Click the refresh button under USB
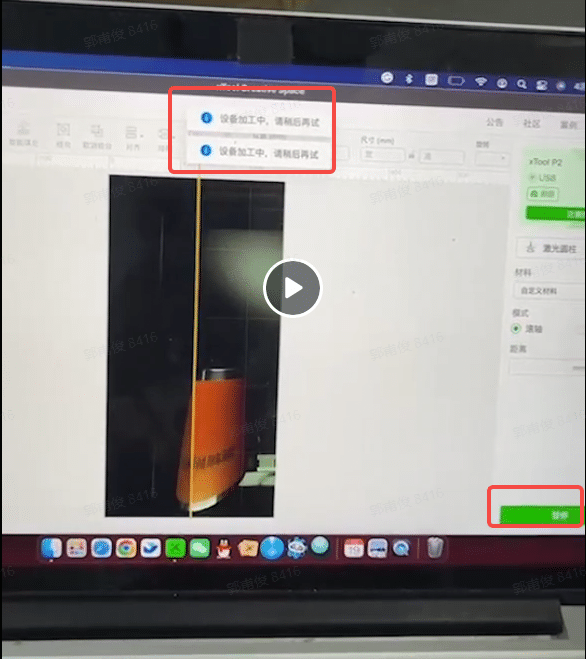 [542, 194]
